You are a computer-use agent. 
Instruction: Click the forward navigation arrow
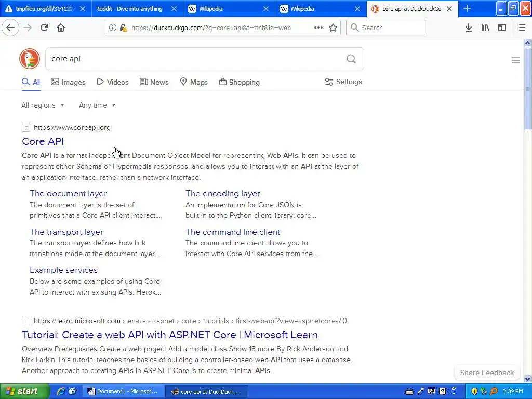click(x=28, y=28)
